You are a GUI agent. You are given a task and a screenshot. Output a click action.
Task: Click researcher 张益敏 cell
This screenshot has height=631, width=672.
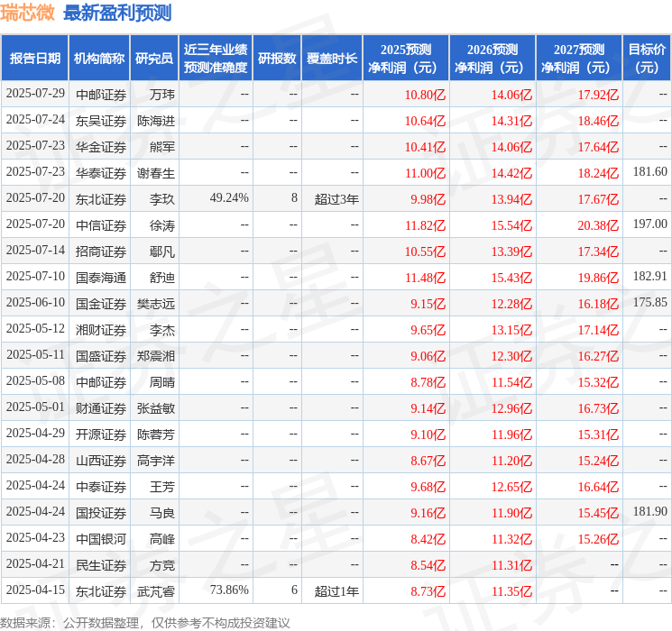[155, 408]
